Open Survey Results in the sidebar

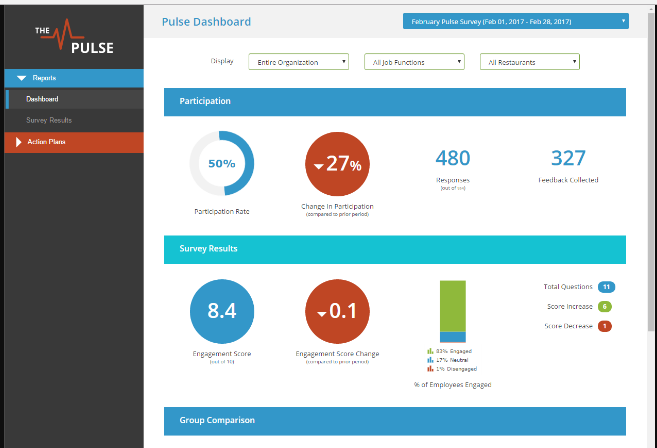coord(49,120)
